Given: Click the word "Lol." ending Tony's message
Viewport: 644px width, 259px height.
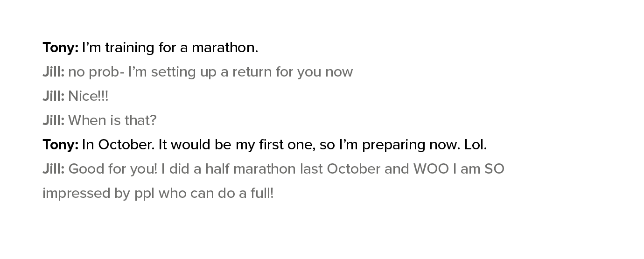Looking at the screenshot, I should coord(476,145).
